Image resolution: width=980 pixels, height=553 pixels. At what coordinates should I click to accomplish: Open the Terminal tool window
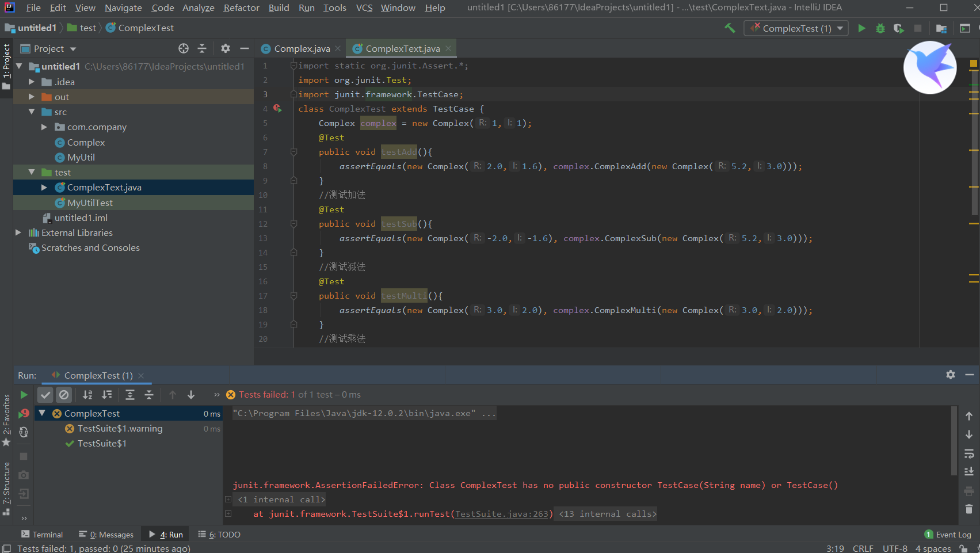[42, 535]
